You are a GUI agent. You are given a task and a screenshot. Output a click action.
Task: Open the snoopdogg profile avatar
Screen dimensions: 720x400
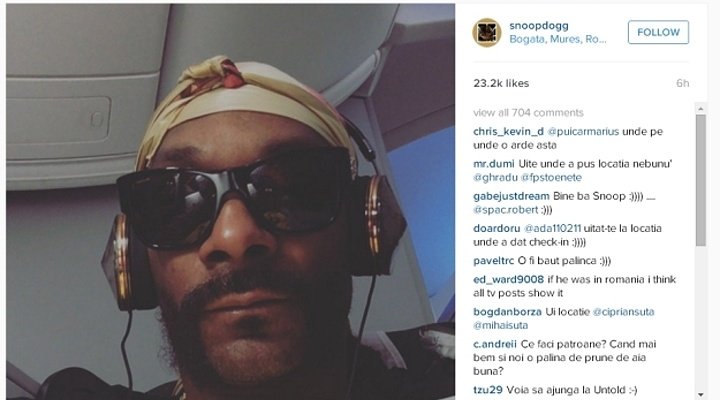[487, 33]
